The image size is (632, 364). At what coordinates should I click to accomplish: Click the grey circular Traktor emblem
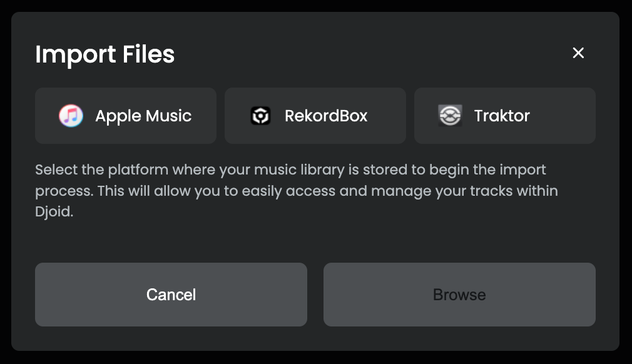pos(450,116)
